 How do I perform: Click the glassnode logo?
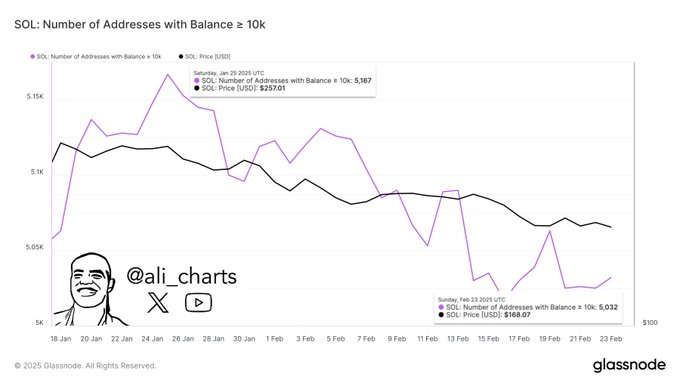coord(629,365)
